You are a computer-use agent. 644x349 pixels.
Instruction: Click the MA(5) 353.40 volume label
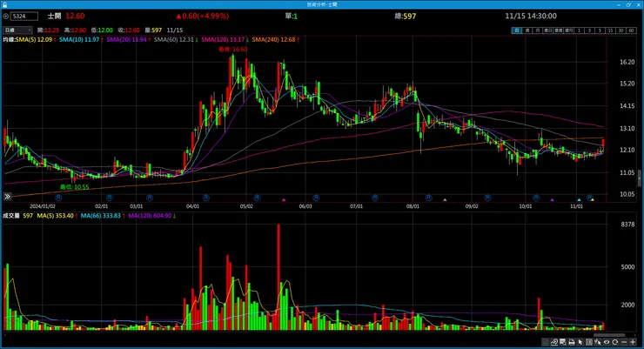[x=56, y=216]
